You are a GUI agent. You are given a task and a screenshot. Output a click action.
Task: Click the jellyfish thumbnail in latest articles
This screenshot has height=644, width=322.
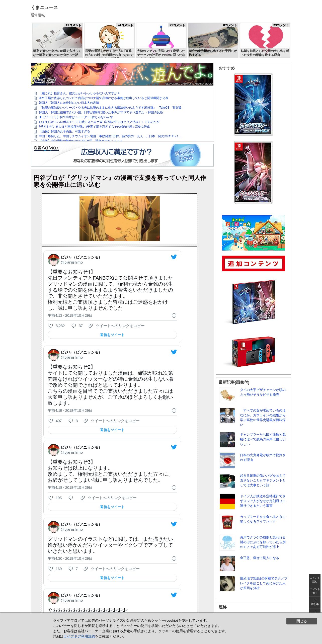click(227, 543)
